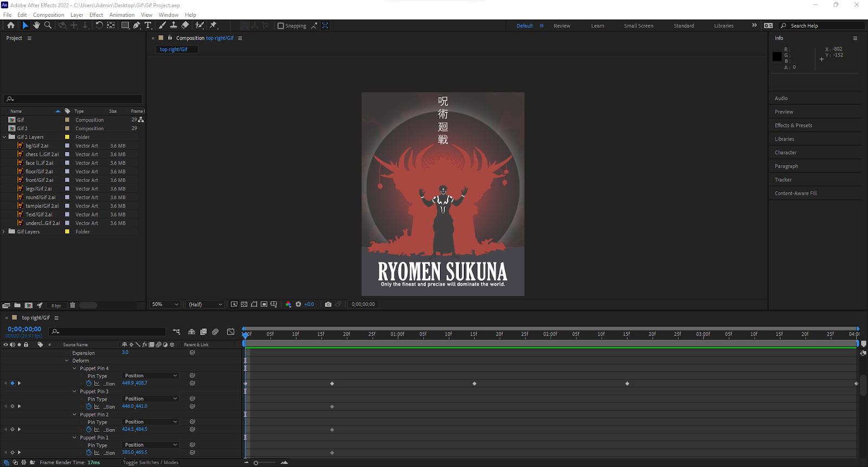Click the 8 bpc color depth button

56,305
